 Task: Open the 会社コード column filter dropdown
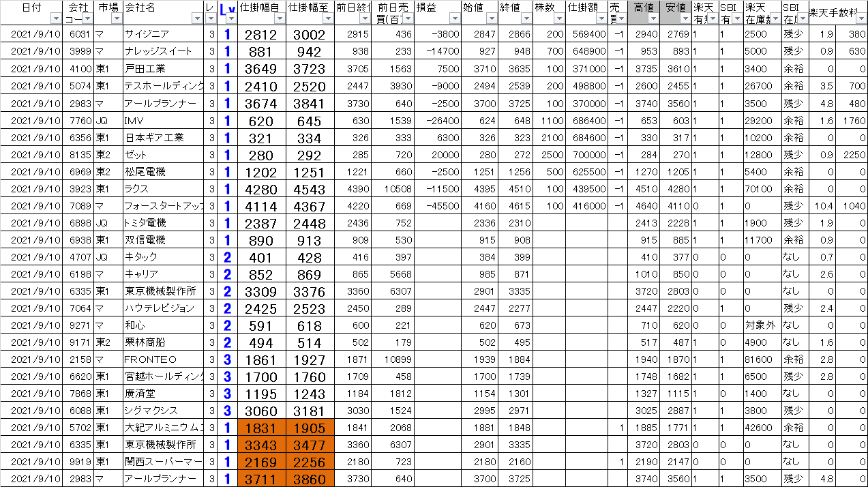point(87,20)
